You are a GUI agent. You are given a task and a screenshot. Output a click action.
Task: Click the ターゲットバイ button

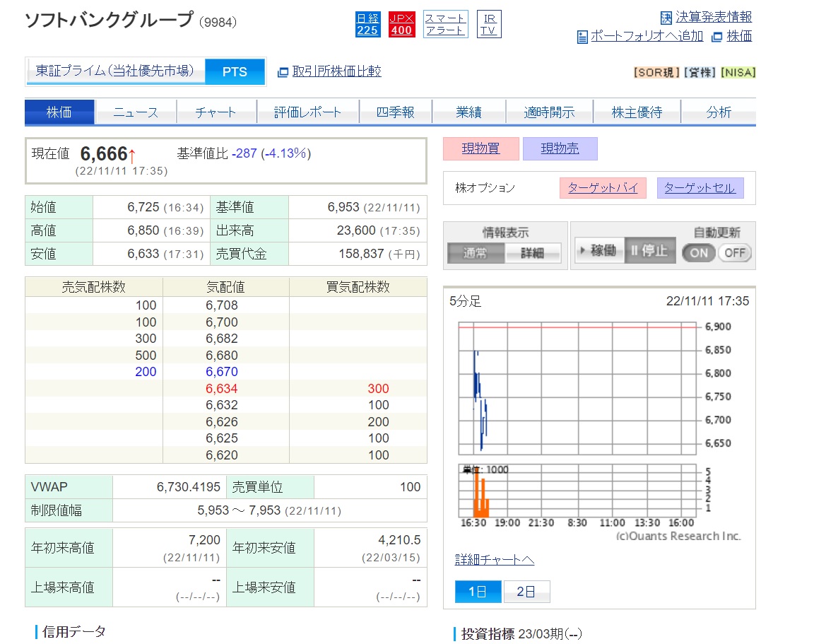603,188
